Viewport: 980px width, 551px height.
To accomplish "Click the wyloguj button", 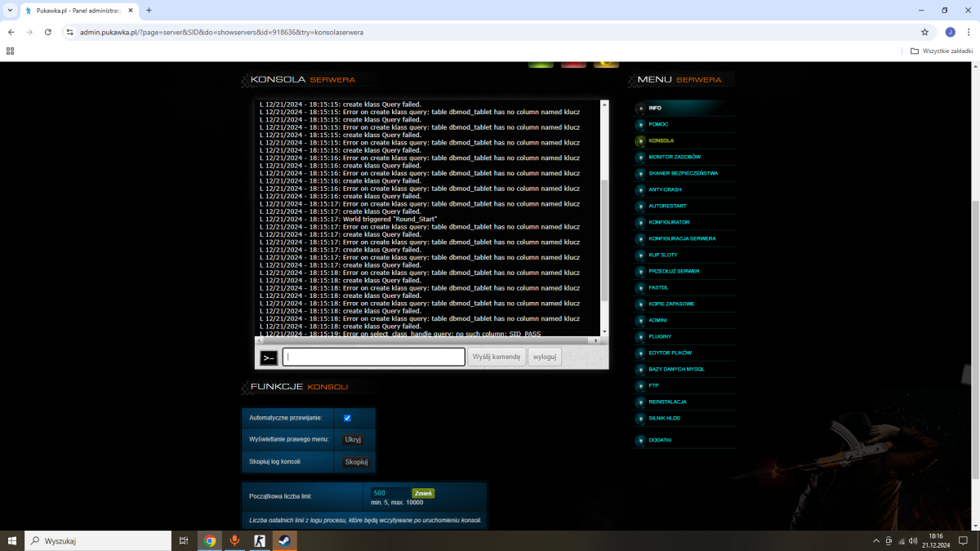I will point(545,357).
